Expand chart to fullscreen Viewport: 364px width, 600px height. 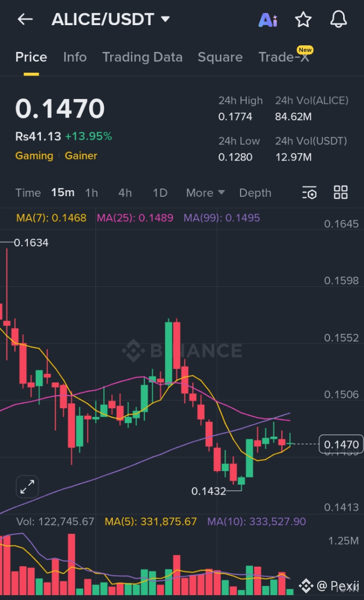point(27,487)
